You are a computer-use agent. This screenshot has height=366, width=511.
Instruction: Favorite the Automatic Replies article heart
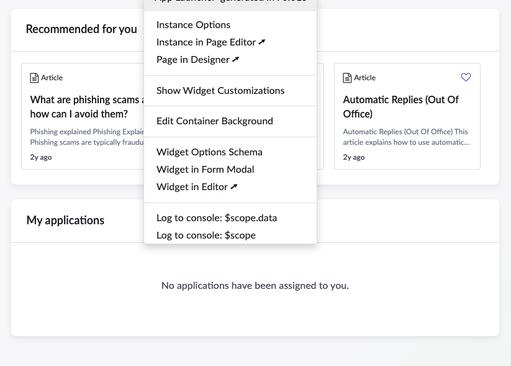coord(466,77)
